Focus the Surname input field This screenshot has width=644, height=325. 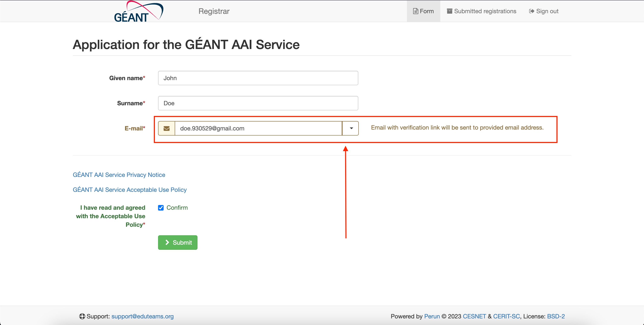(258, 103)
